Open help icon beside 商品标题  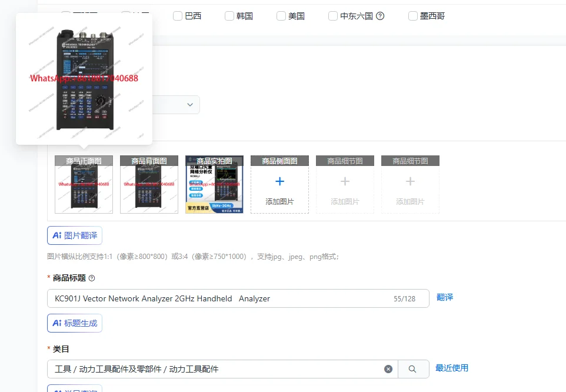click(92, 278)
